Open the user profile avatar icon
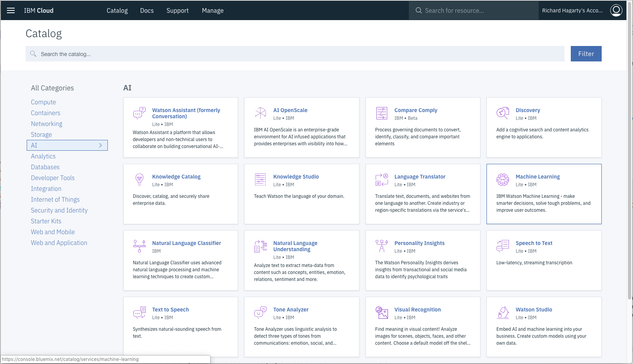This screenshot has width=633, height=364. click(x=616, y=10)
